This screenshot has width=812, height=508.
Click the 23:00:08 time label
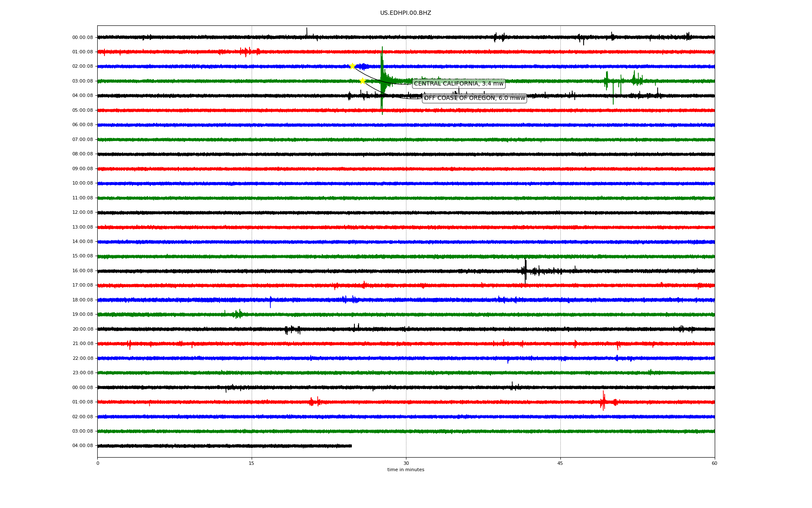point(82,373)
